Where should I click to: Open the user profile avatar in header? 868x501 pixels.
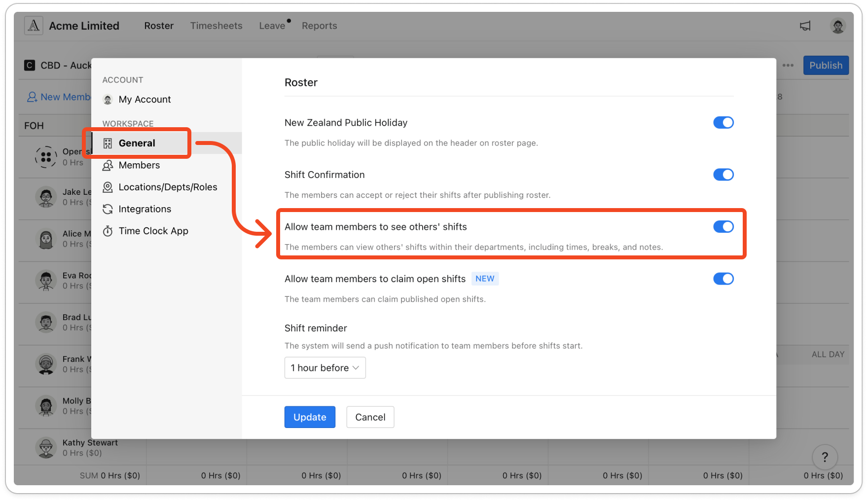click(x=837, y=26)
